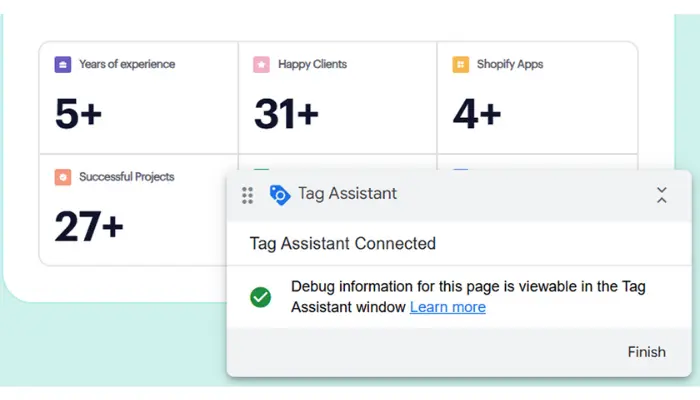
Task: Click the orange Successful Projects badge icon
Action: pyautogui.click(x=62, y=177)
